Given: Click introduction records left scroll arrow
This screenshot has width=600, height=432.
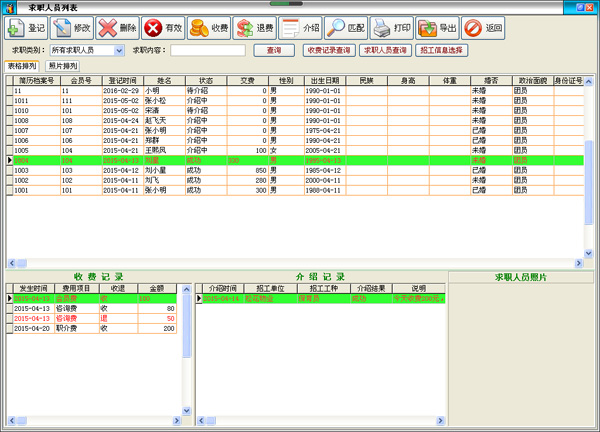Looking at the screenshot, I should point(201,421).
